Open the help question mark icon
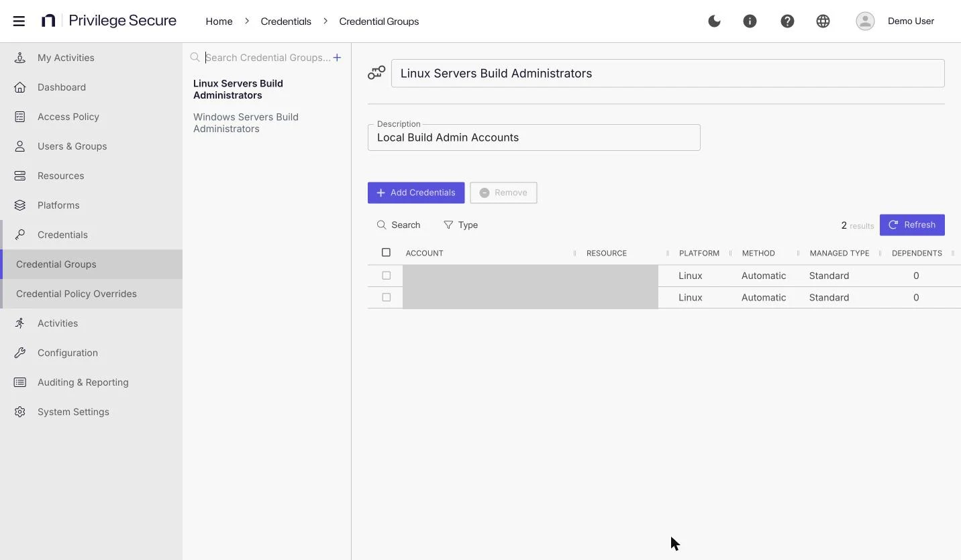 [787, 21]
